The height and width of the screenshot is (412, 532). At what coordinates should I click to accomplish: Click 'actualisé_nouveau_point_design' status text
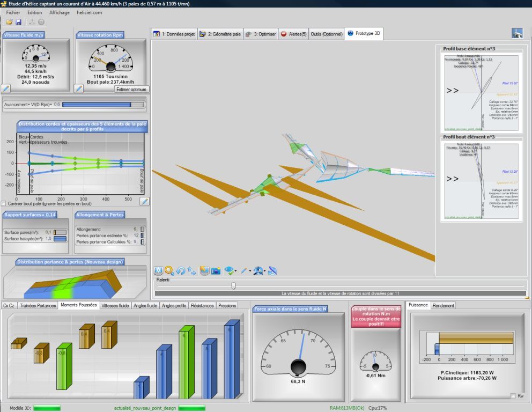145,408
